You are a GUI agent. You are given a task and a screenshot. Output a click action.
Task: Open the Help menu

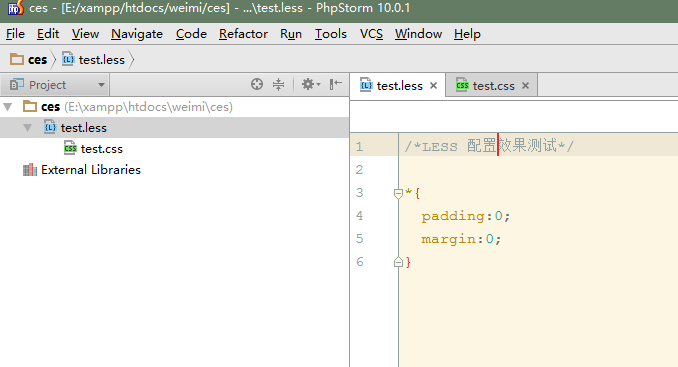[467, 34]
